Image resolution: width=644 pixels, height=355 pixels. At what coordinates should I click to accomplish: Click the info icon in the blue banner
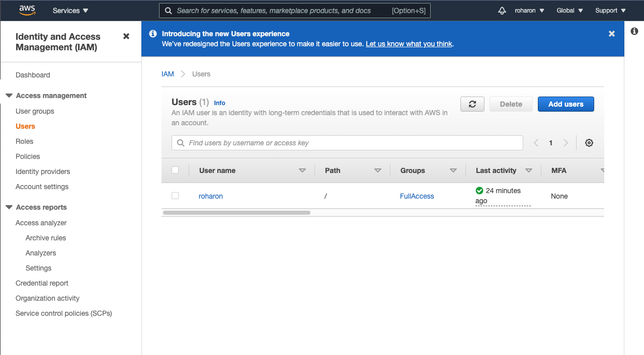[x=153, y=34]
